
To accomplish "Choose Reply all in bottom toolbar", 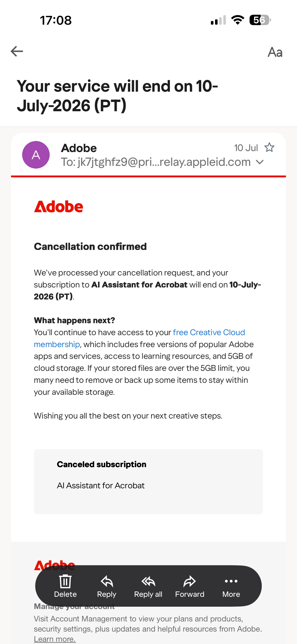I will [x=148, y=586].
